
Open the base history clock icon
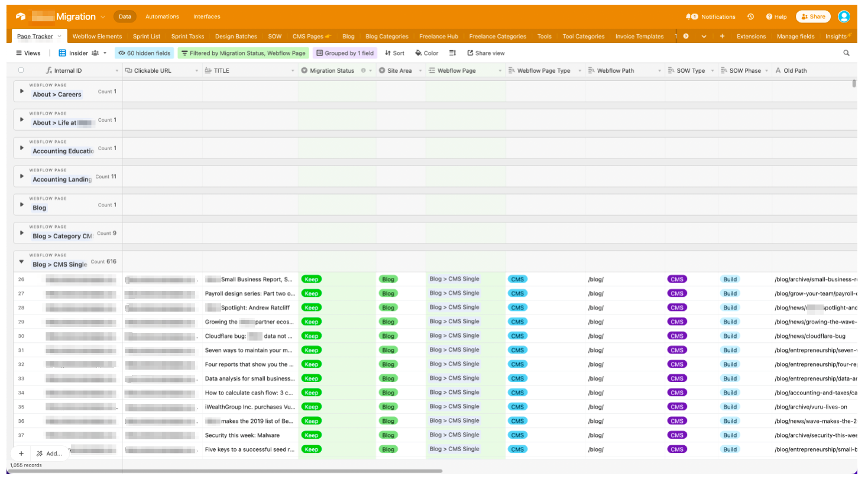[750, 17]
